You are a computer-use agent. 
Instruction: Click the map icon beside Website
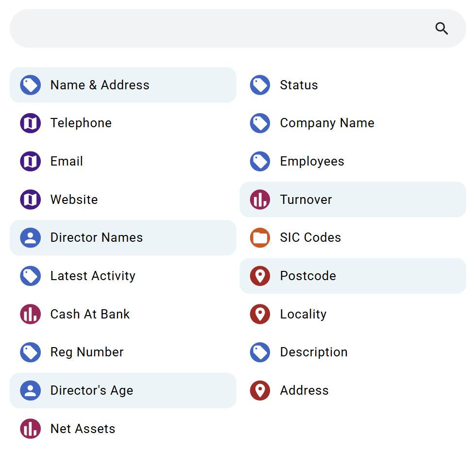(30, 200)
